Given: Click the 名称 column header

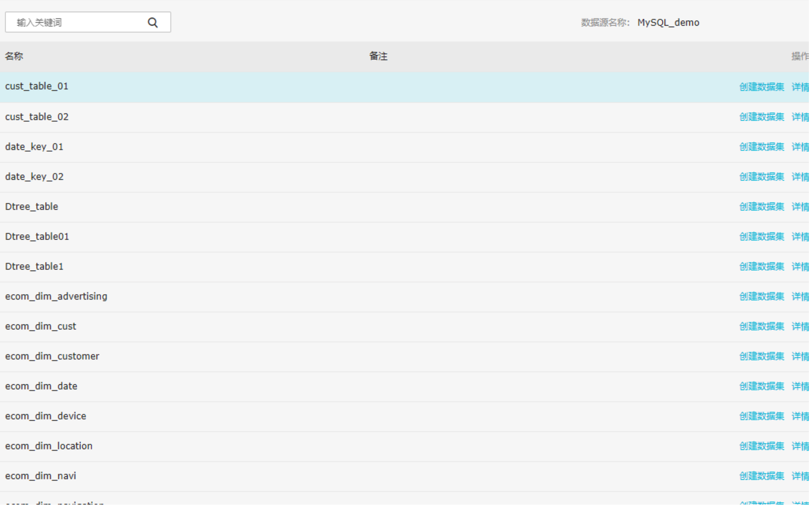Looking at the screenshot, I should [x=14, y=56].
